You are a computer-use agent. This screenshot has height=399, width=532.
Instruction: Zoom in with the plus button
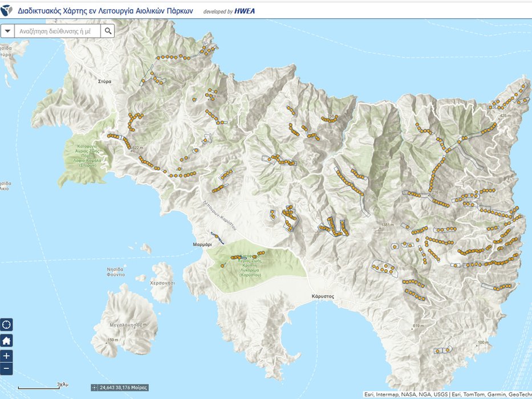click(x=7, y=355)
